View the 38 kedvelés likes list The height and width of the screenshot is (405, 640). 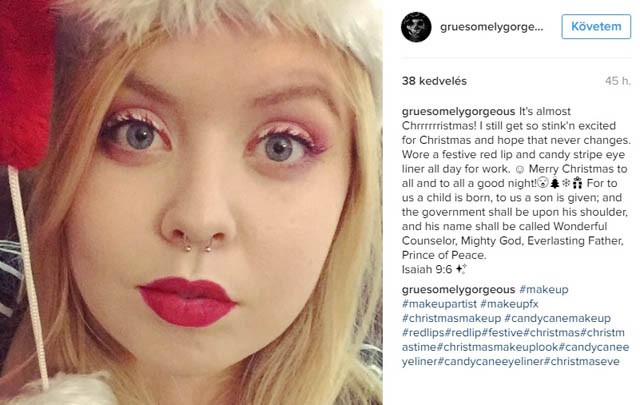434,81
